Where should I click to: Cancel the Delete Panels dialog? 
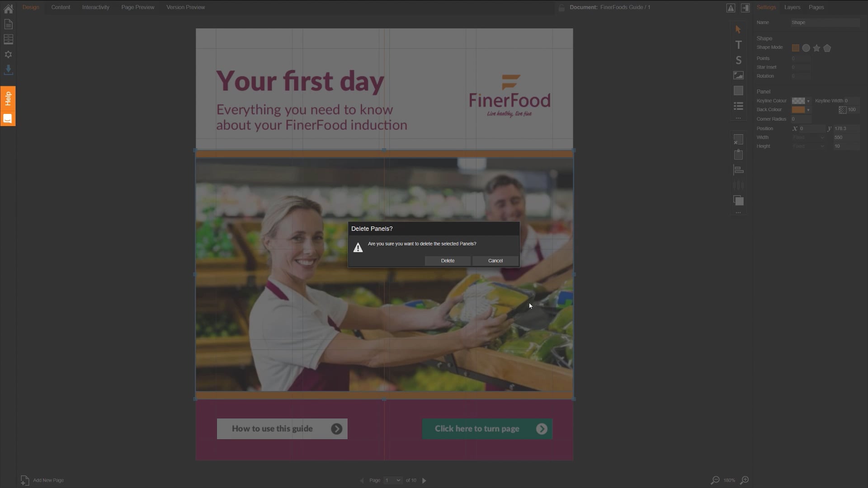point(495,261)
